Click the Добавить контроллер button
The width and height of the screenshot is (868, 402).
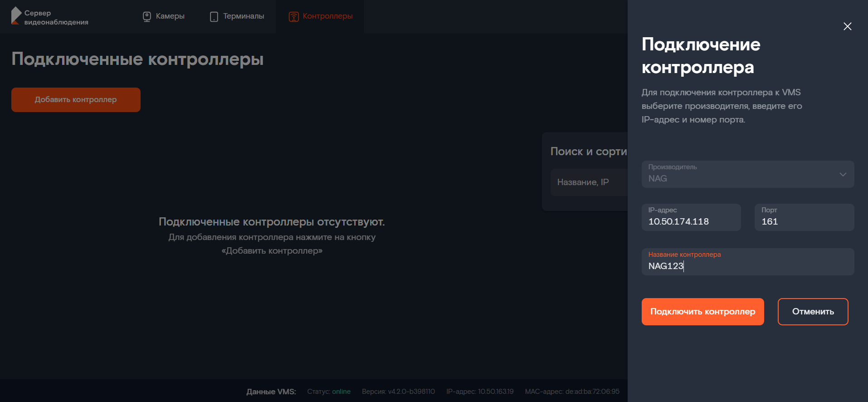click(76, 100)
